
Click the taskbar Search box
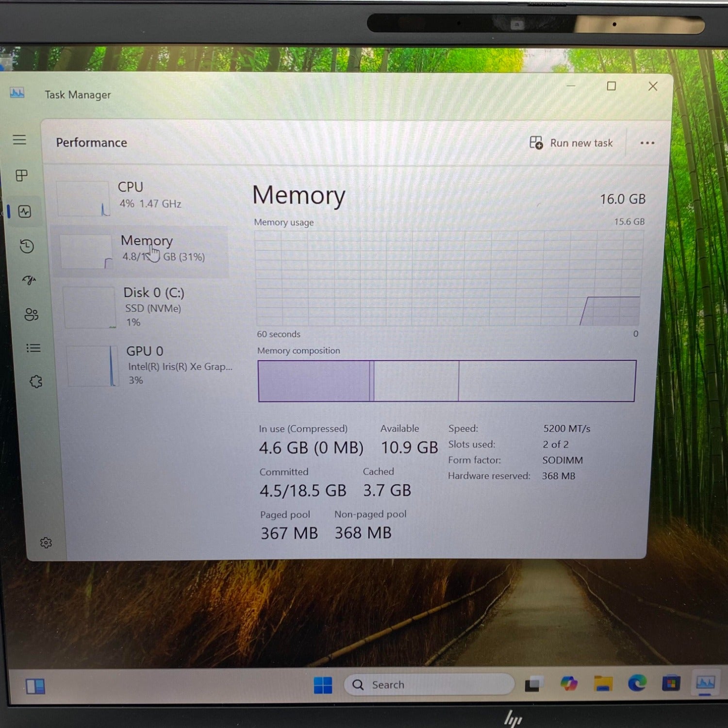pyautogui.click(x=430, y=685)
